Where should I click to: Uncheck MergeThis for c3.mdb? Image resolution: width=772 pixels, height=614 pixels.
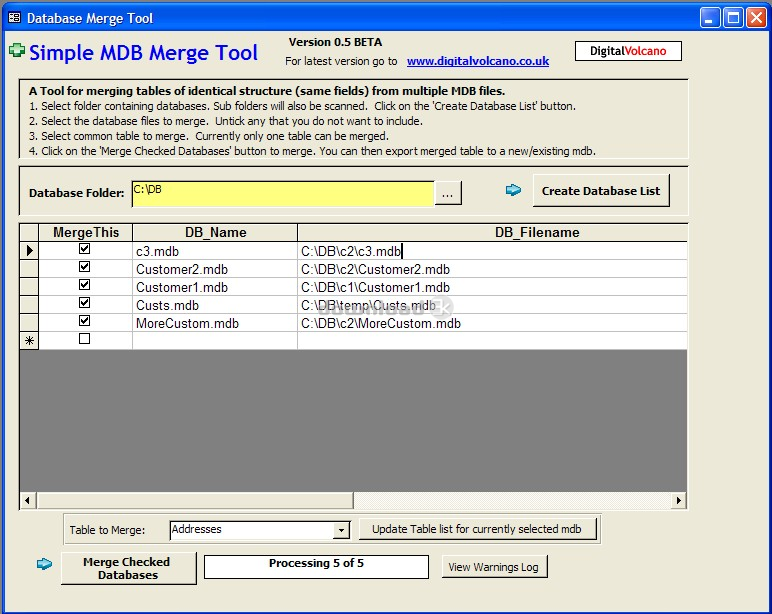[84, 249]
